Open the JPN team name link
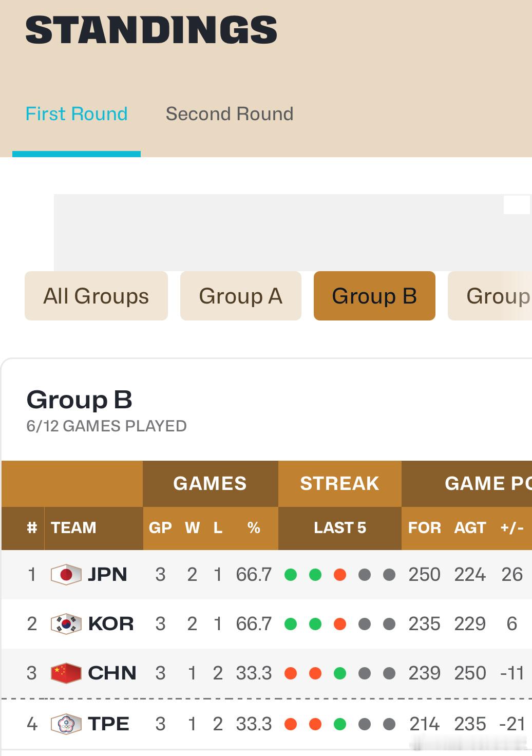This screenshot has width=532, height=756. tap(107, 574)
